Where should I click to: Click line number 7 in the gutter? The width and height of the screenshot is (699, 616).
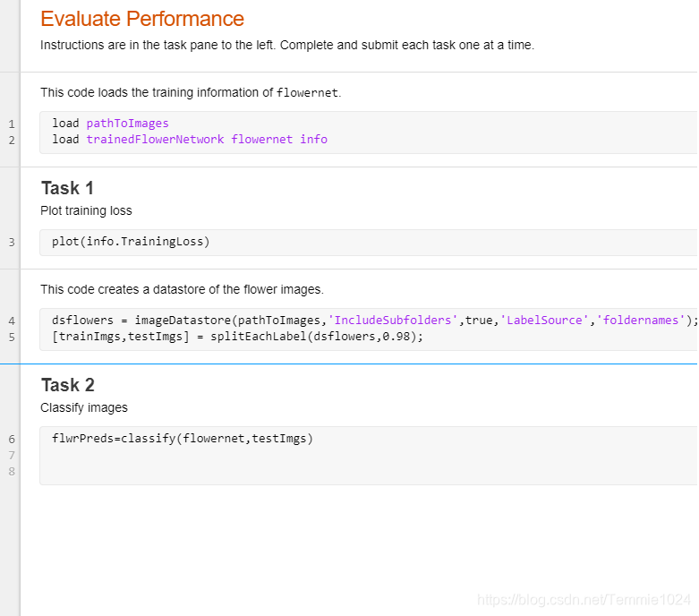pyautogui.click(x=12, y=456)
